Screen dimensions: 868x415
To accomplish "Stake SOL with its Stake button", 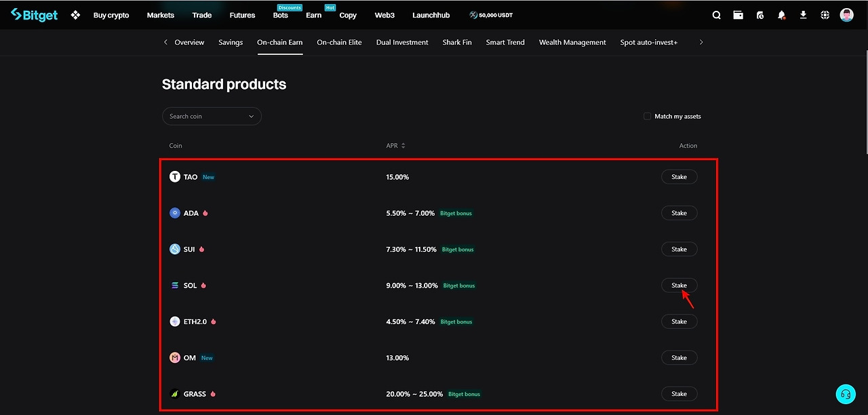I will tap(679, 285).
